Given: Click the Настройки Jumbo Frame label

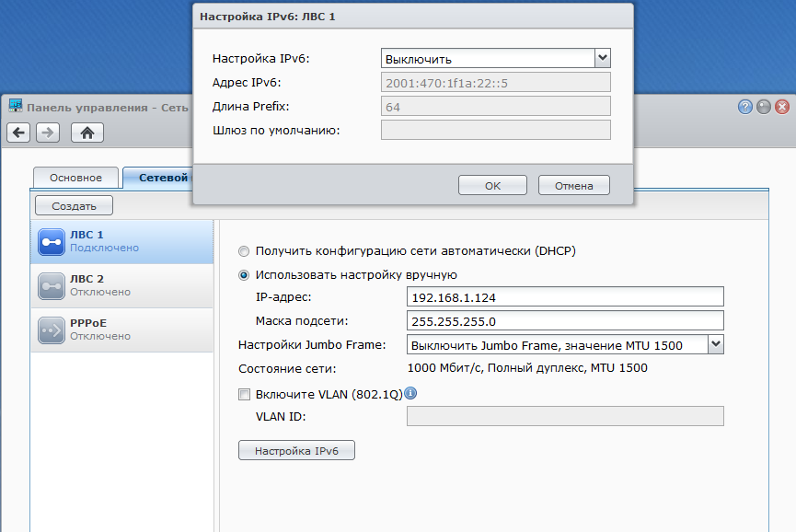Looking at the screenshot, I should 312,344.
